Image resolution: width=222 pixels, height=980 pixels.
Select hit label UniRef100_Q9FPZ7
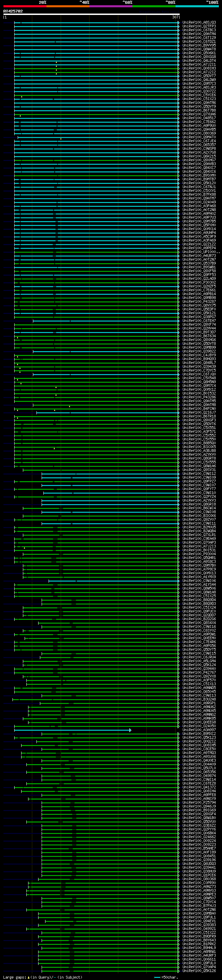[x=199, y=481]
